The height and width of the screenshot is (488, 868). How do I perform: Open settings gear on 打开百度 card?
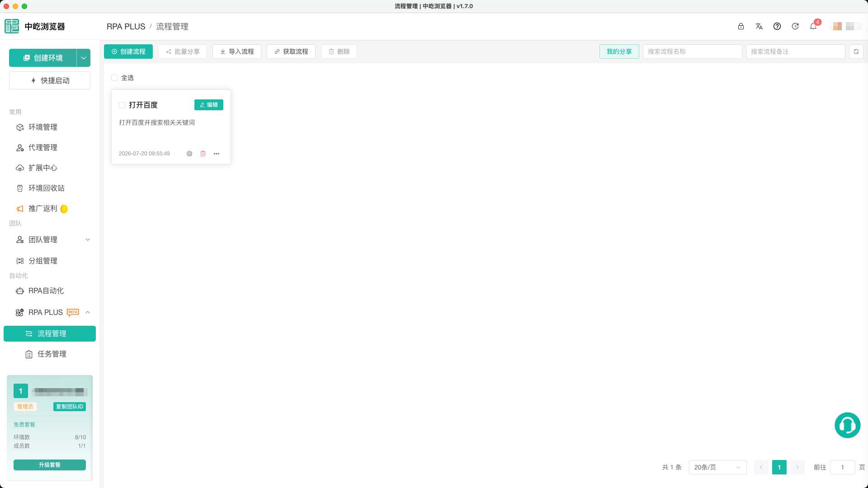click(x=189, y=154)
